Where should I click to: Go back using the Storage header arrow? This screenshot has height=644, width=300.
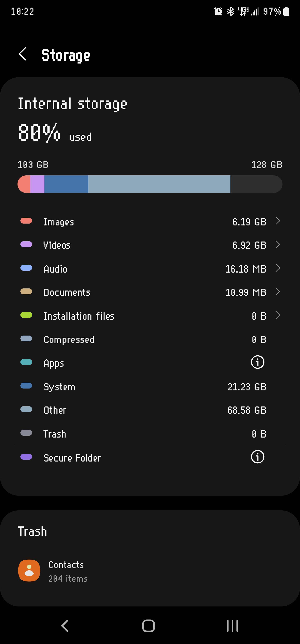click(23, 54)
